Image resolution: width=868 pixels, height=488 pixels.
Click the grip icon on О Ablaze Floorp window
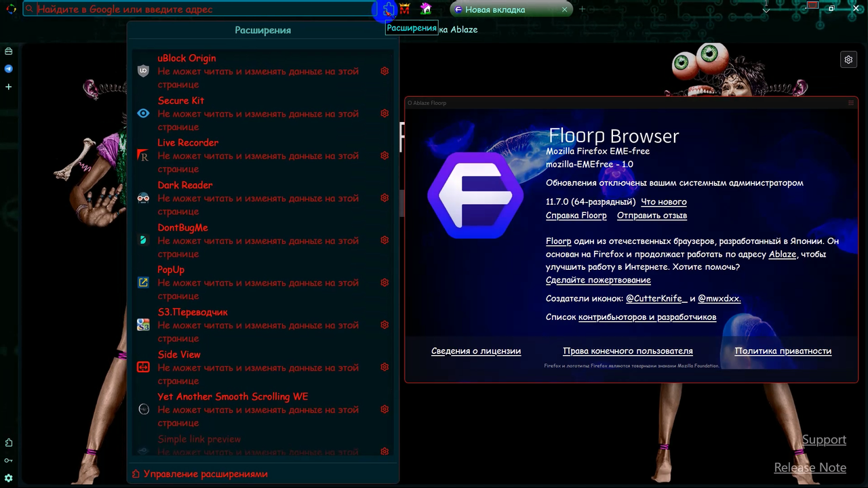[x=851, y=103]
